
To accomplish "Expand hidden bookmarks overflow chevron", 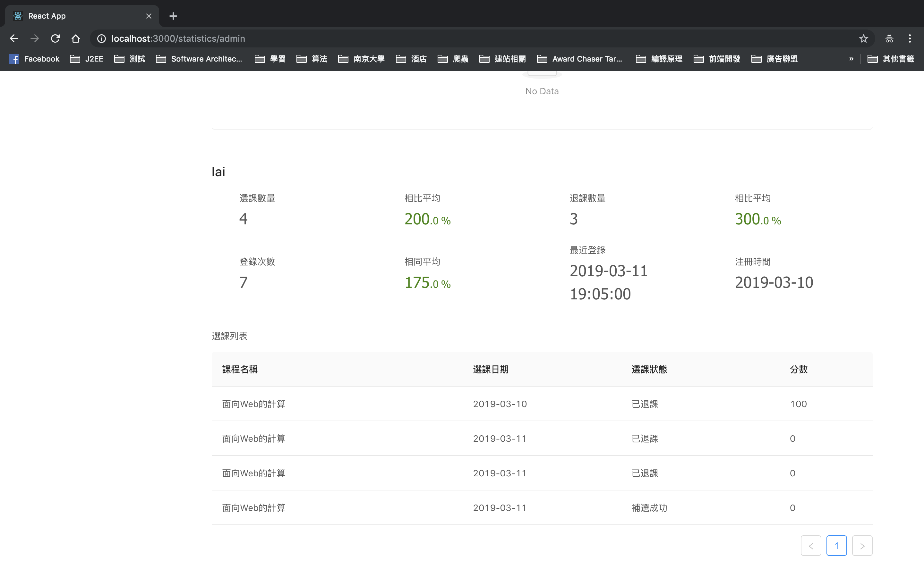I will [851, 59].
